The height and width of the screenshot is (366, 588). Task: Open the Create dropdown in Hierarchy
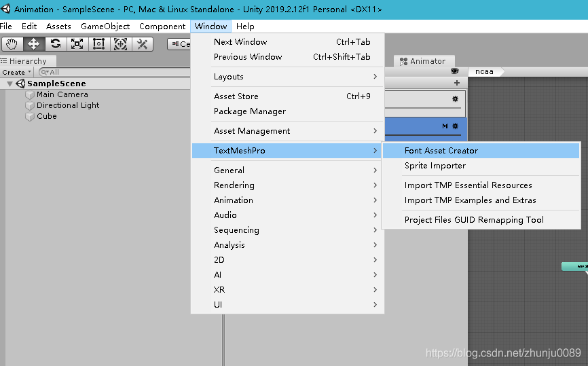[16, 73]
